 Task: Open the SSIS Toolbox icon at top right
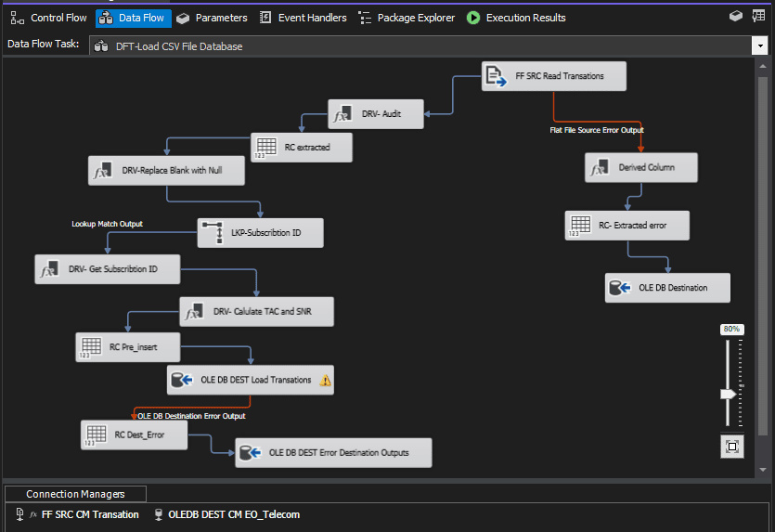pyautogui.click(x=736, y=17)
